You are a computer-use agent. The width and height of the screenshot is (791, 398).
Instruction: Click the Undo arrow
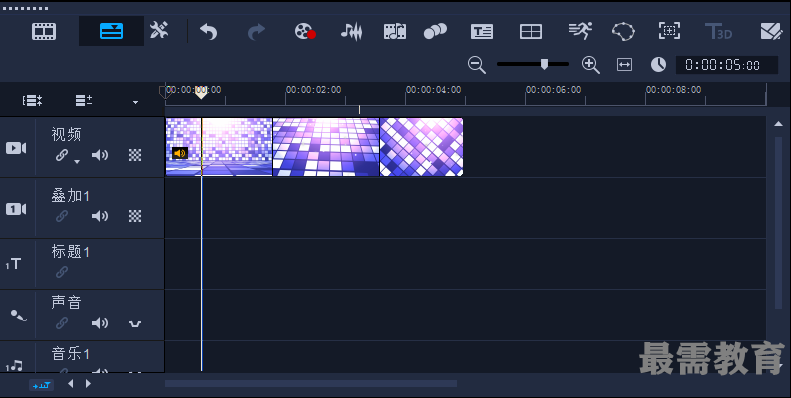(x=208, y=32)
